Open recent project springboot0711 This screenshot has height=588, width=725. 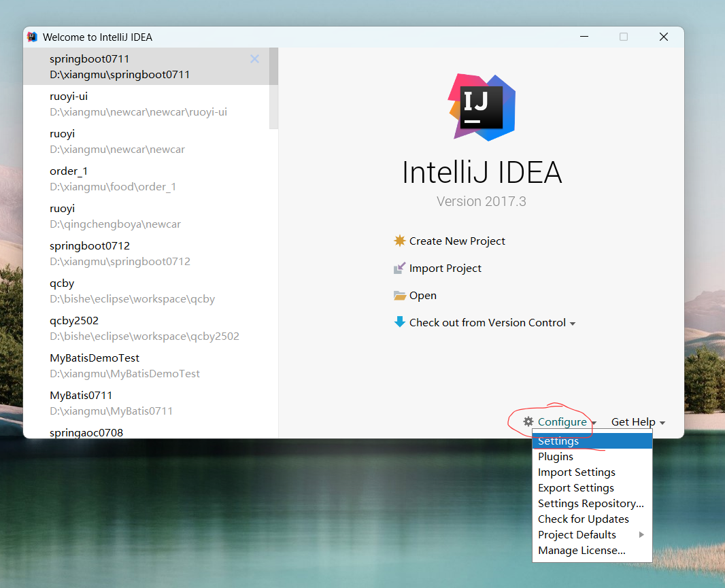tap(146, 67)
